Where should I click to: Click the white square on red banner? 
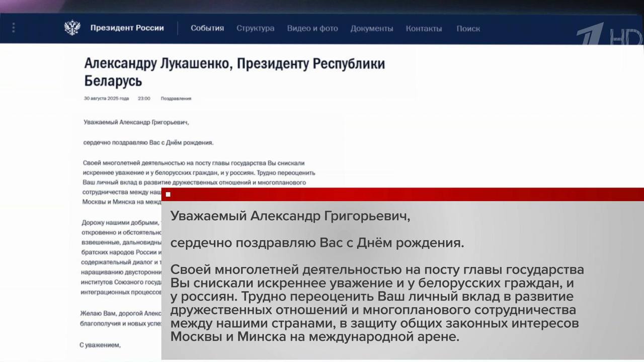click(168, 195)
